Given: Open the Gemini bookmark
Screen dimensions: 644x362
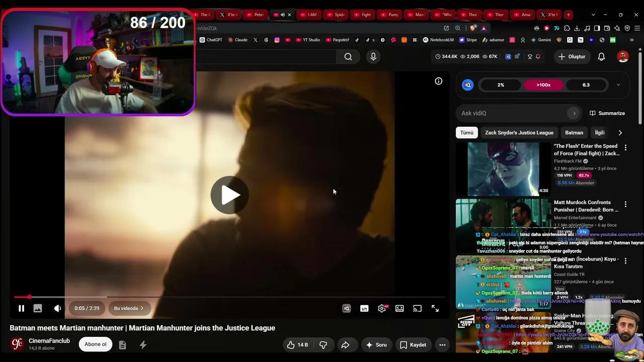Looking at the screenshot, I should tap(541, 40).
